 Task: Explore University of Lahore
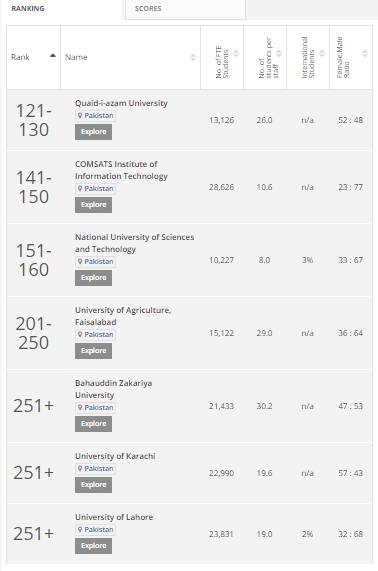tap(93, 546)
